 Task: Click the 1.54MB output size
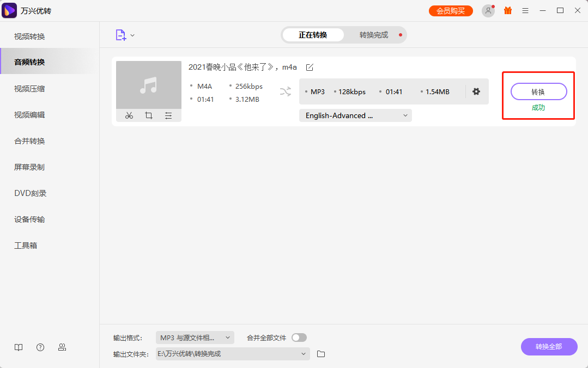(437, 92)
